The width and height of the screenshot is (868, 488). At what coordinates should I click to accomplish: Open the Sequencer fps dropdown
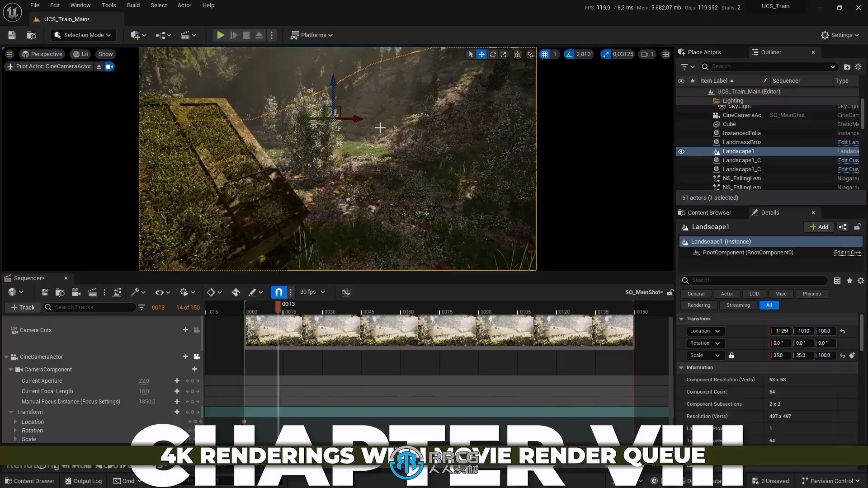pos(312,292)
